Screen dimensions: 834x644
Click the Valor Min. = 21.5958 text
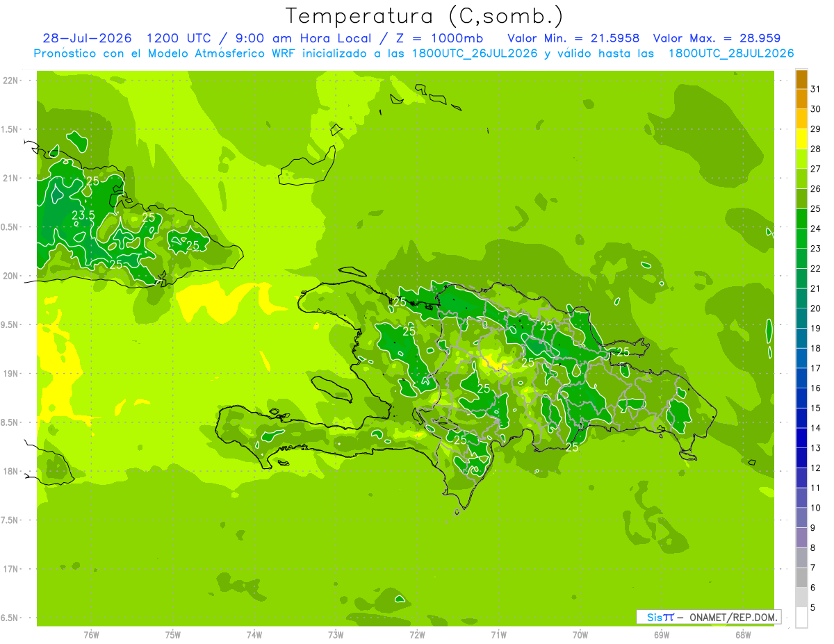(x=573, y=38)
